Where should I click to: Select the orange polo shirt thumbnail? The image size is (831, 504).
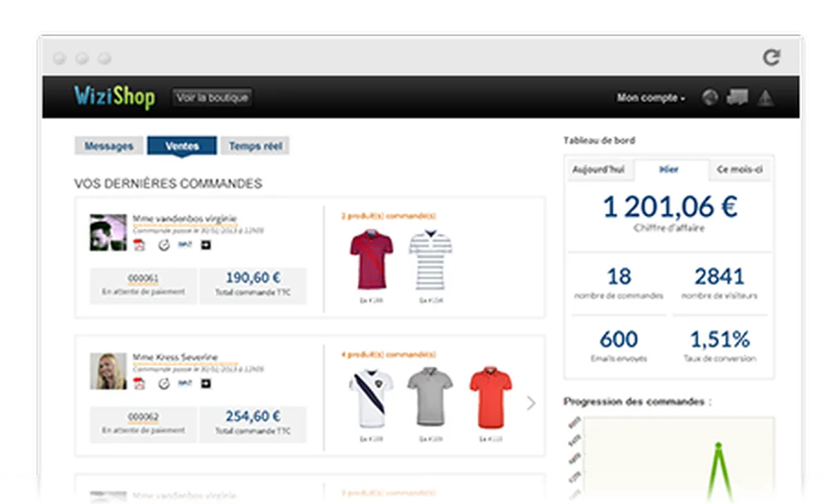tap(490, 397)
